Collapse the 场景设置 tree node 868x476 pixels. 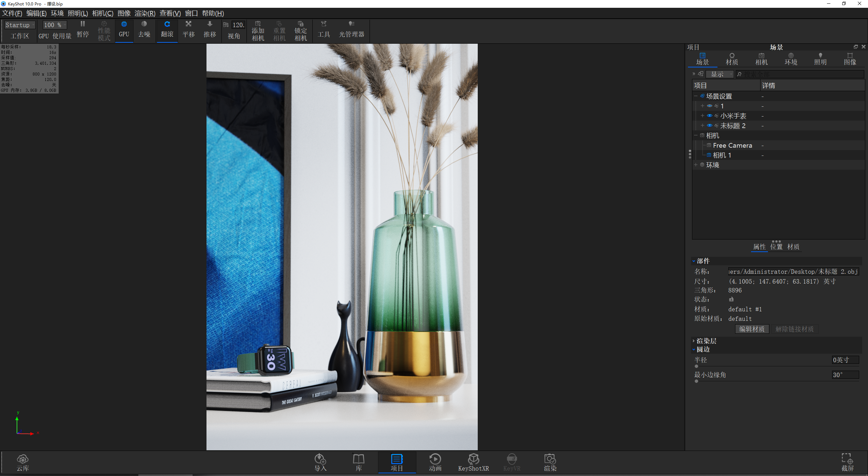696,96
